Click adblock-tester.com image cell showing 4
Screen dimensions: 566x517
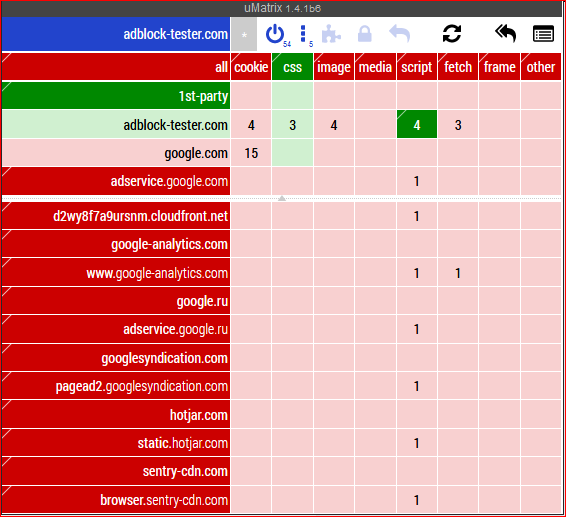334,125
